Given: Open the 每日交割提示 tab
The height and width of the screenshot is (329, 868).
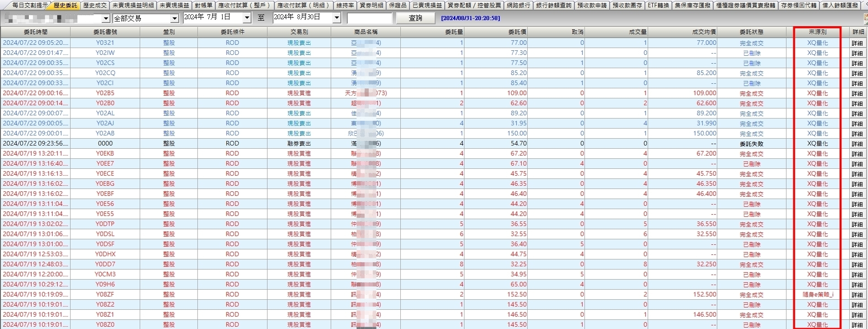Looking at the screenshot, I should tap(29, 5).
